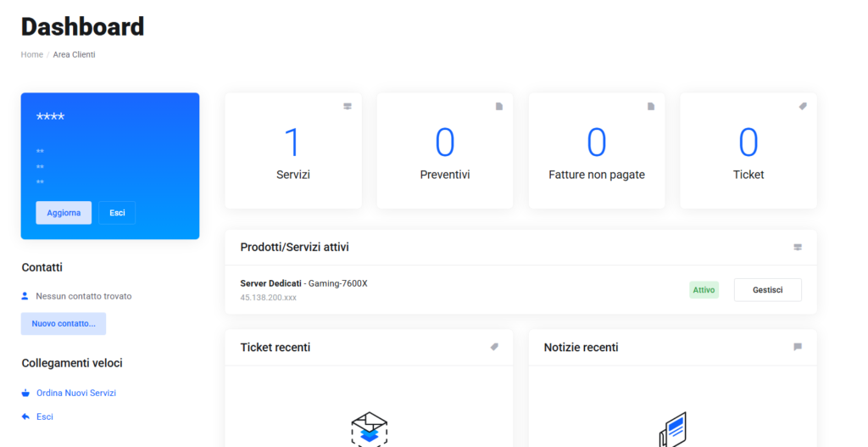Click the tag icon on the Ticket card

803,106
